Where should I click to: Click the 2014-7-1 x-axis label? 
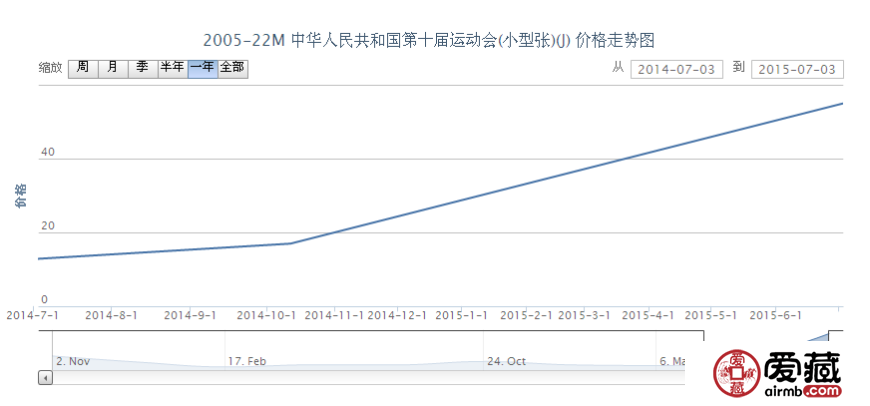(32, 315)
